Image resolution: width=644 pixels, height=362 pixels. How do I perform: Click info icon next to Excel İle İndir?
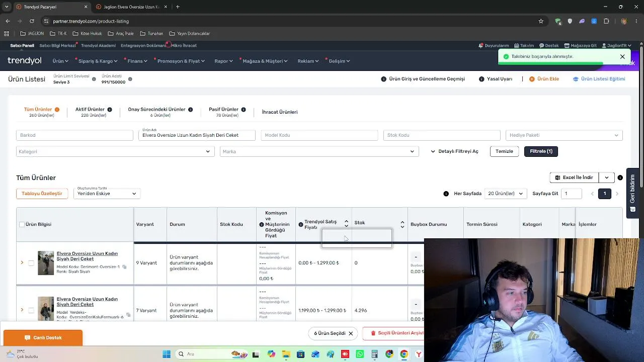click(620, 177)
